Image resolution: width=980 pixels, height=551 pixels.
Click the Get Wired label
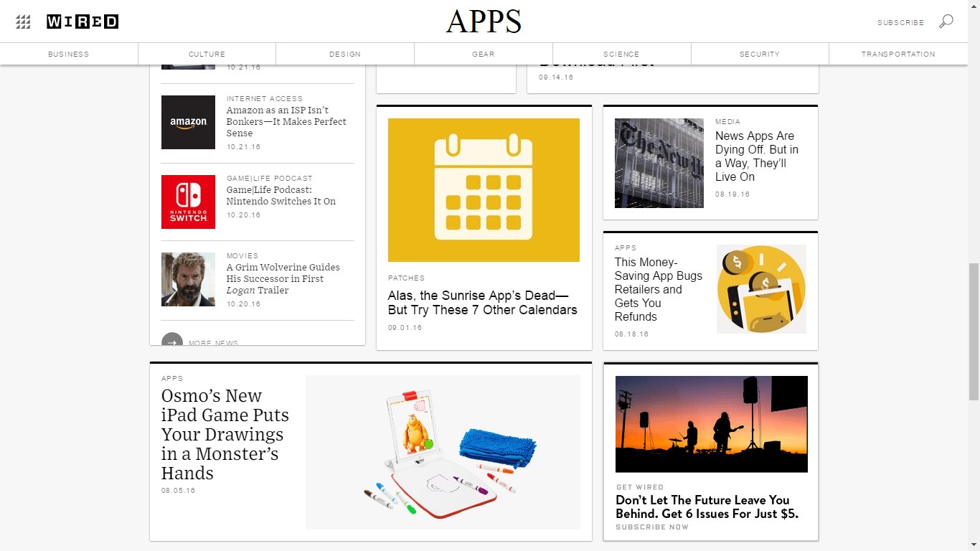640,487
